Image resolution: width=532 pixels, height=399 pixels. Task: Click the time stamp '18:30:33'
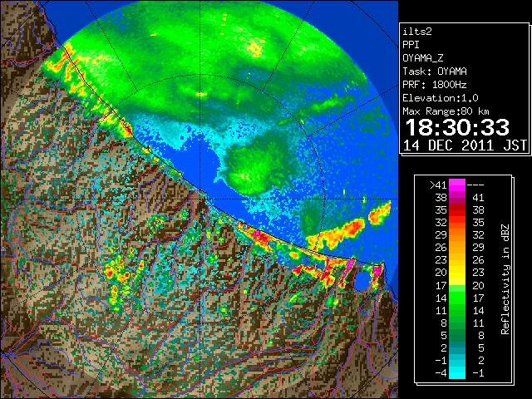(x=457, y=127)
